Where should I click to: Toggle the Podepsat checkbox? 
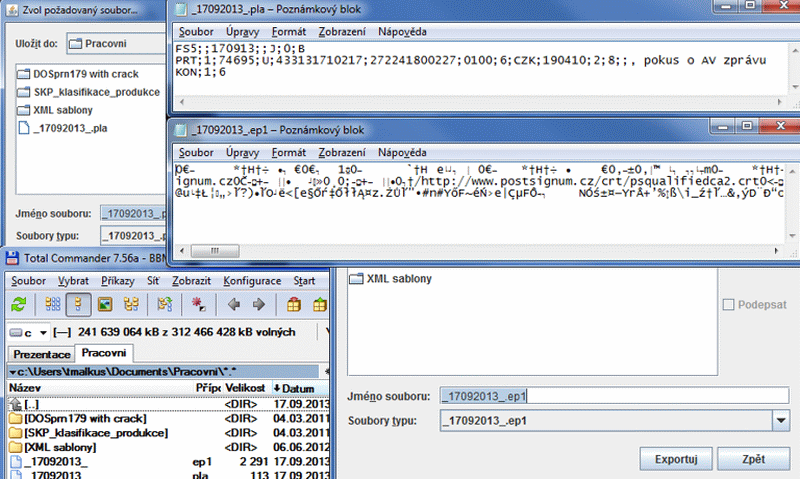coord(729,305)
